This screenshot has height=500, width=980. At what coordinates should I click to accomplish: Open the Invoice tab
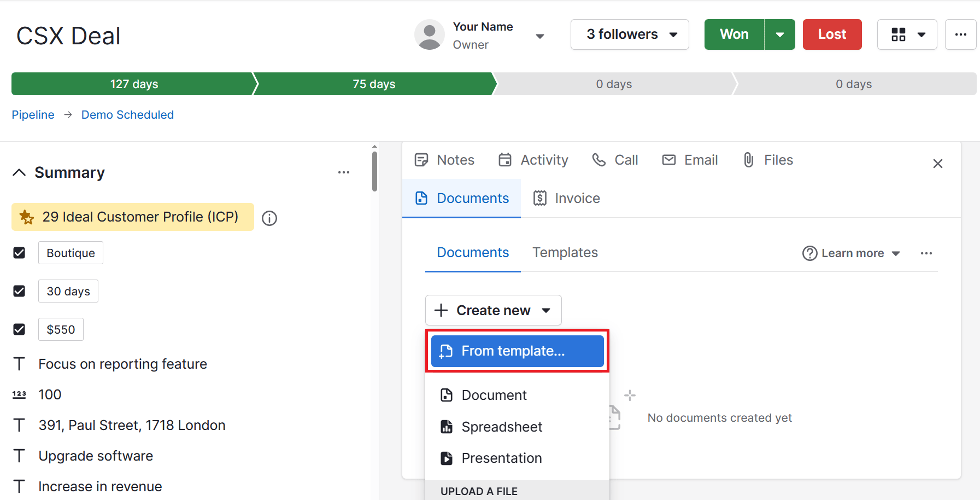pos(567,198)
